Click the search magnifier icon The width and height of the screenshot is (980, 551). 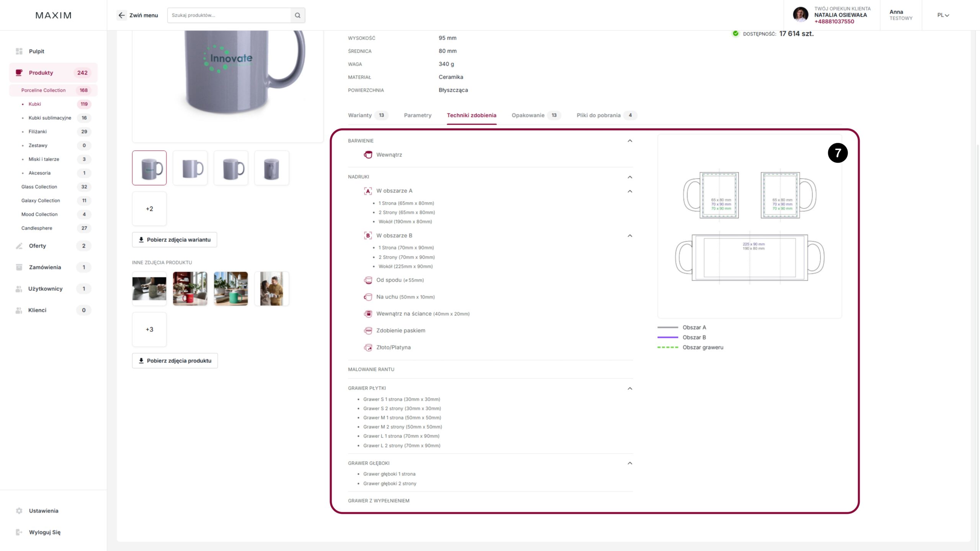[297, 15]
